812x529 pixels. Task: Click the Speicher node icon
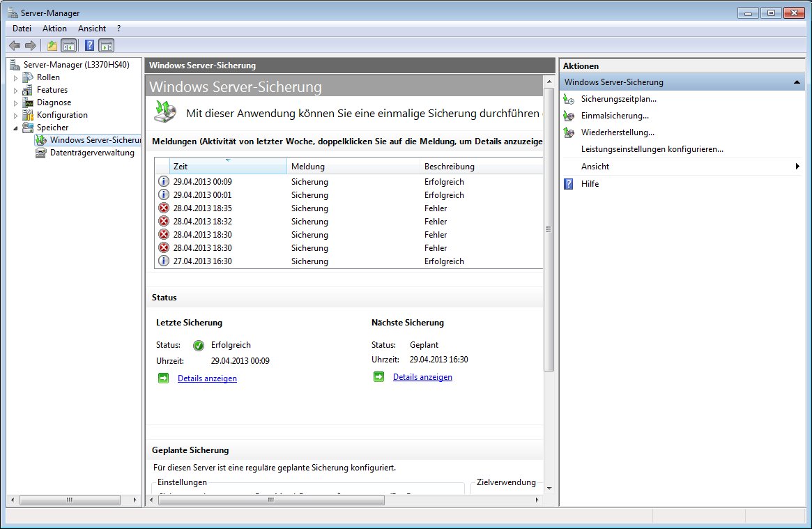click(28, 128)
